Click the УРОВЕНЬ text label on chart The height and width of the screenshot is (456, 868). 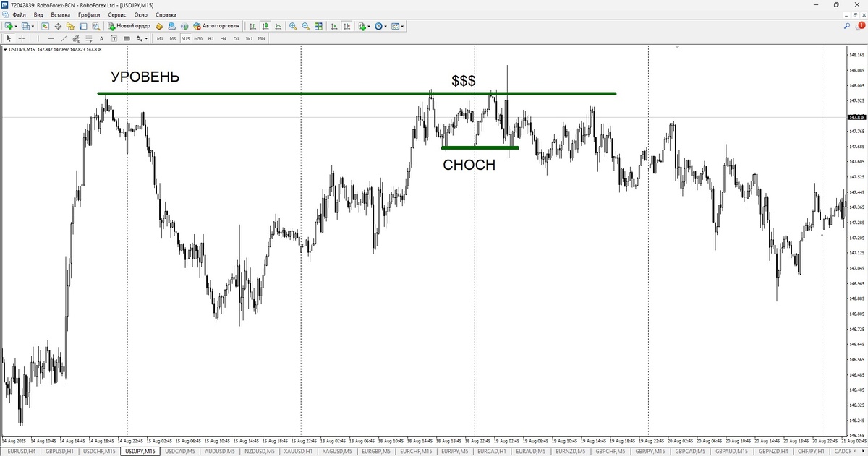pyautogui.click(x=145, y=77)
